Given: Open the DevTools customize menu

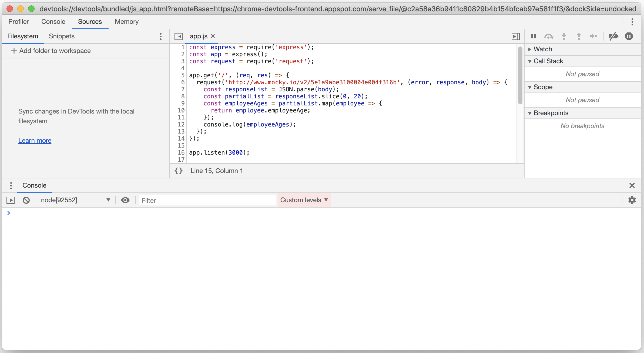Looking at the screenshot, I should tap(632, 22).
